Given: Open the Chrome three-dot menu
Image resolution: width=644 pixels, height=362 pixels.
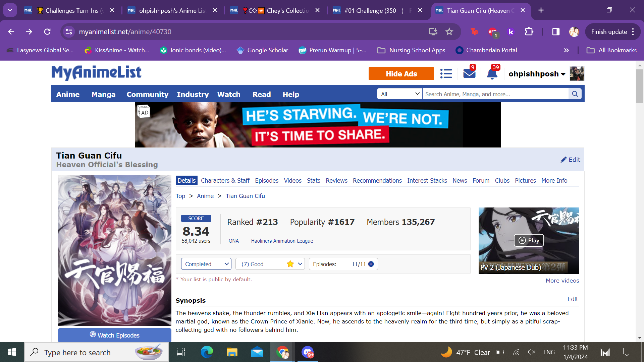Looking at the screenshot, I should [633, 32].
